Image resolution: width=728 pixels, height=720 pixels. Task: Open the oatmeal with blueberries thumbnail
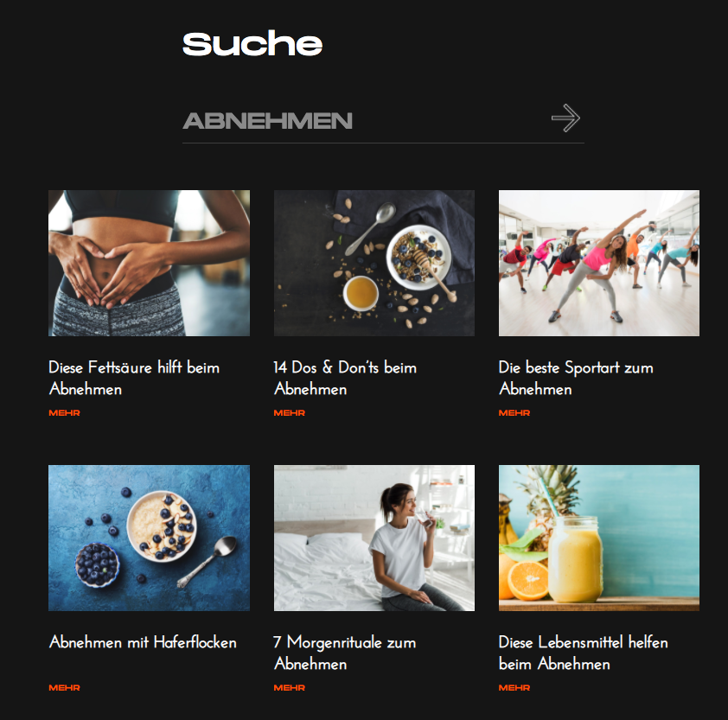click(149, 538)
